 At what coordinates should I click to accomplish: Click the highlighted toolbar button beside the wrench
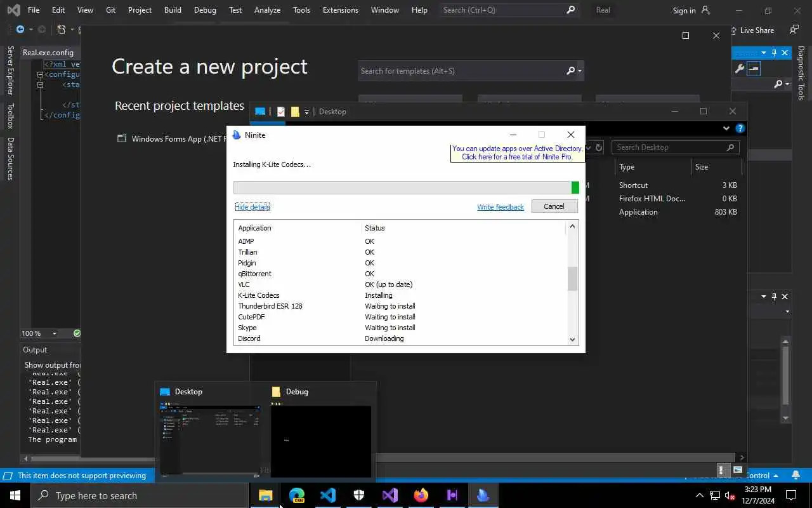[x=754, y=69]
